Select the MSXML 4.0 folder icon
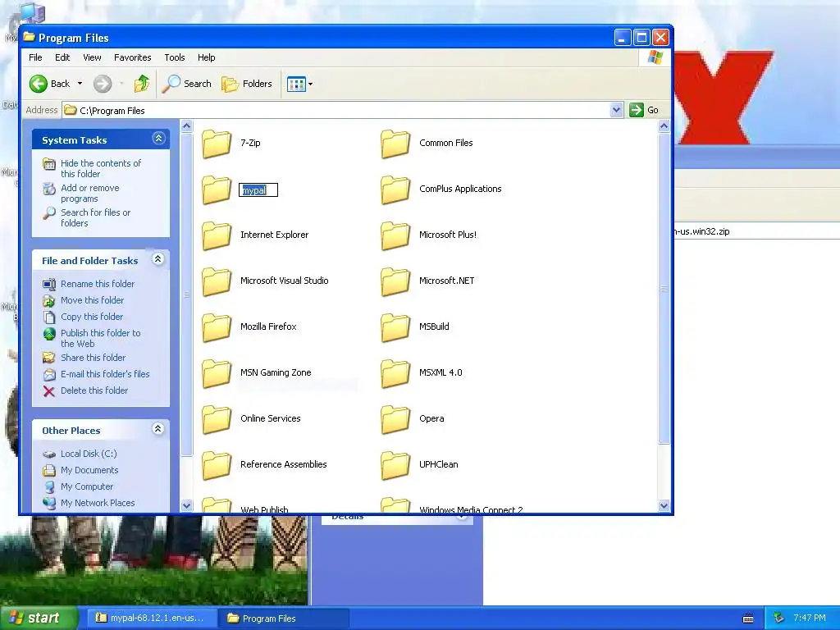This screenshot has height=630, width=840. 395,373
